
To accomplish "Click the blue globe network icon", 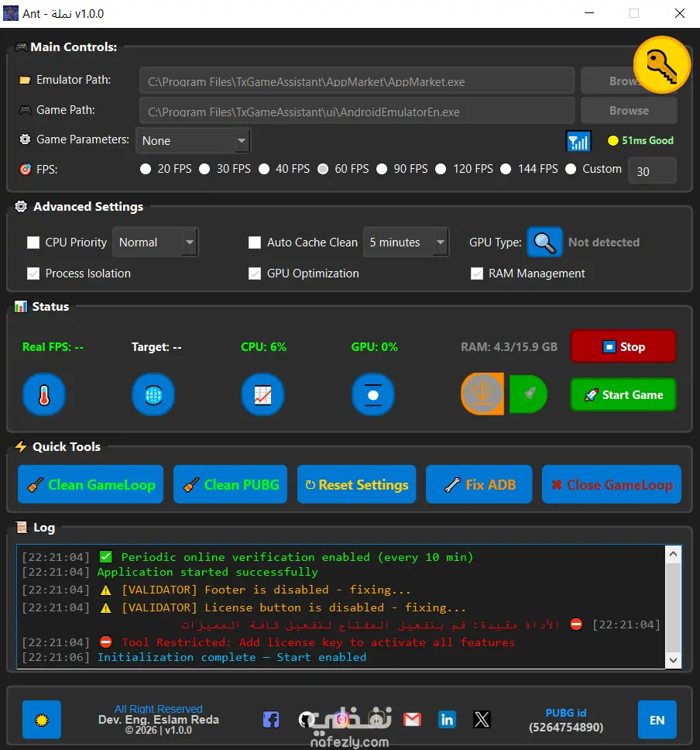I will tap(153, 394).
